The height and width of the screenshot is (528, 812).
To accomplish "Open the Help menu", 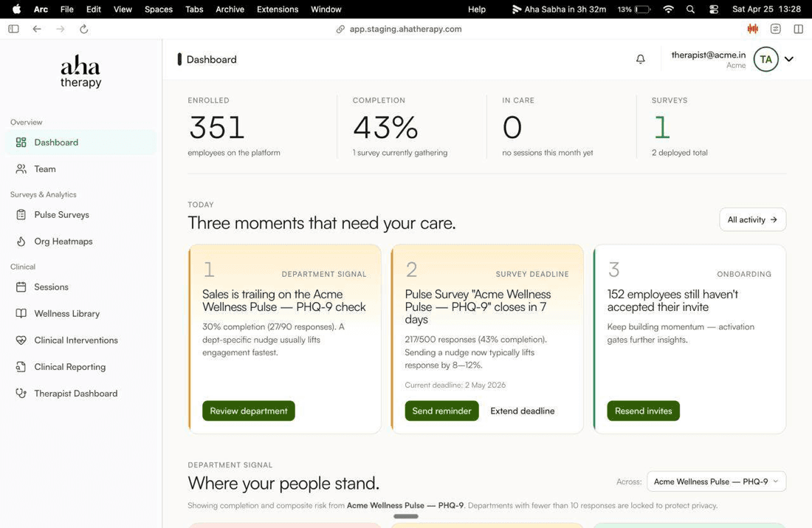I will click(476, 10).
